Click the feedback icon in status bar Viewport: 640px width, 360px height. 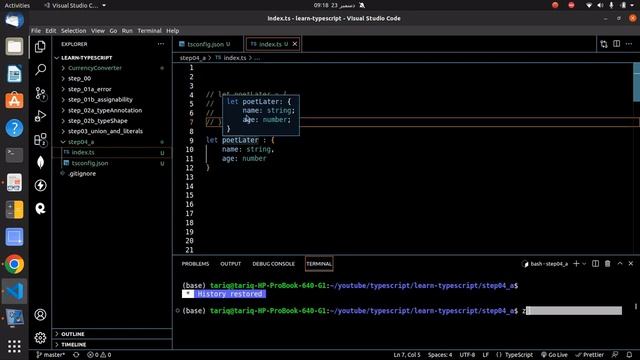pyautogui.click(x=615, y=355)
